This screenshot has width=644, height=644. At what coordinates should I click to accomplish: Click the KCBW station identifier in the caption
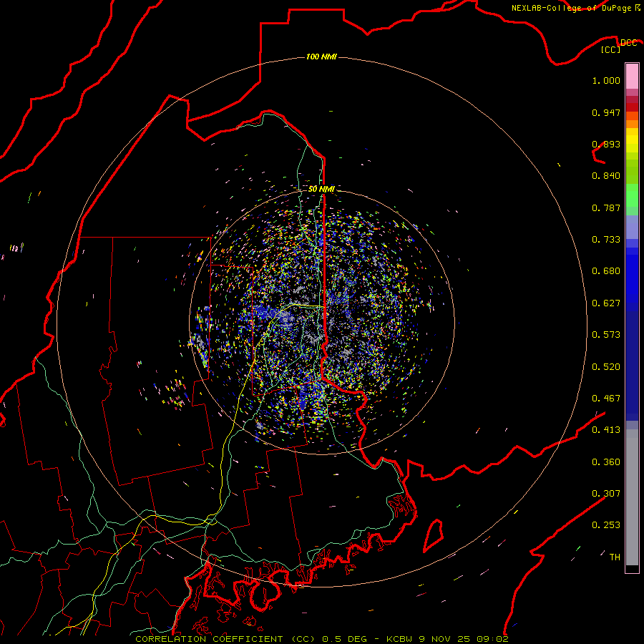pyautogui.click(x=399, y=639)
